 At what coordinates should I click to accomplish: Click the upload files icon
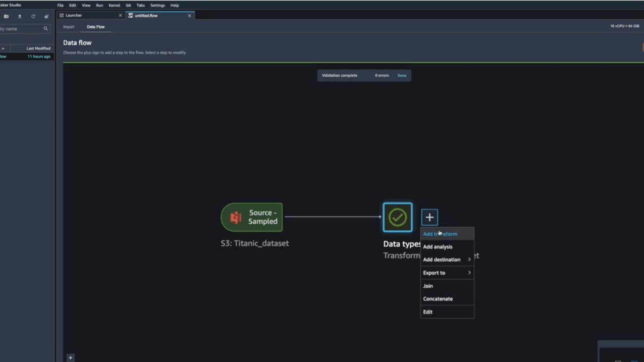(20, 16)
